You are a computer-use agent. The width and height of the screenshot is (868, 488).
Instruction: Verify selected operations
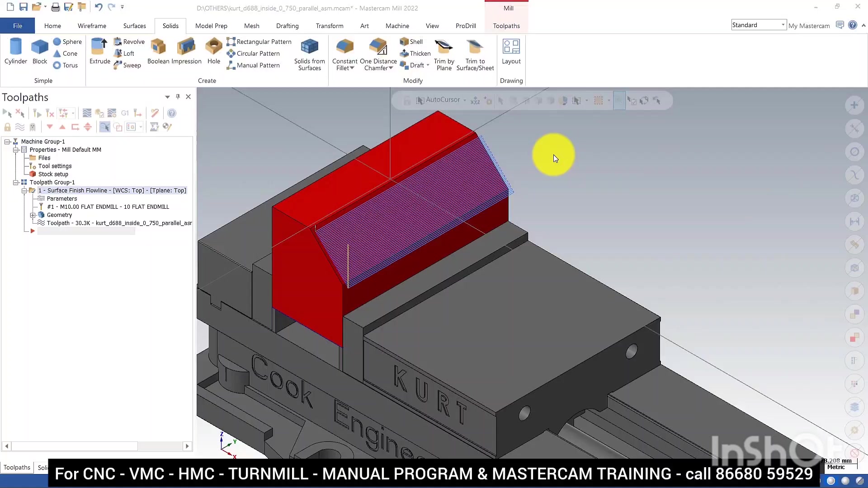[x=99, y=113]
